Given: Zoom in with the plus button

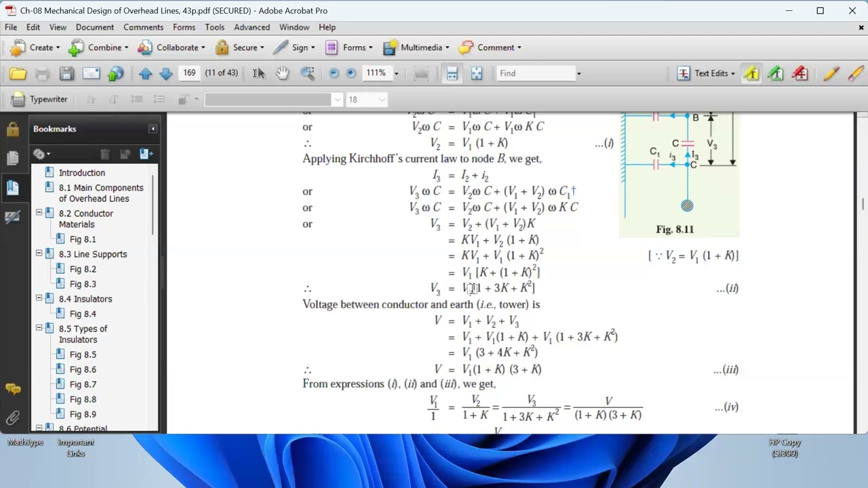Looking at the screenshot, I should point(351,73).
